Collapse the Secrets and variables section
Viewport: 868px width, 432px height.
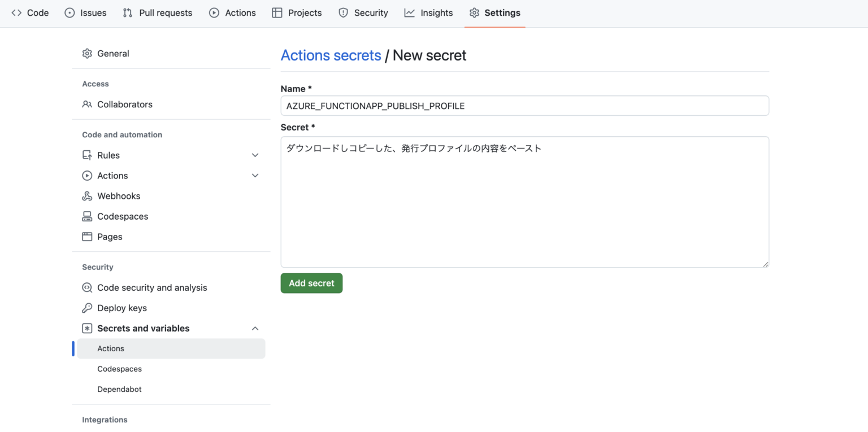click(255, 328)
